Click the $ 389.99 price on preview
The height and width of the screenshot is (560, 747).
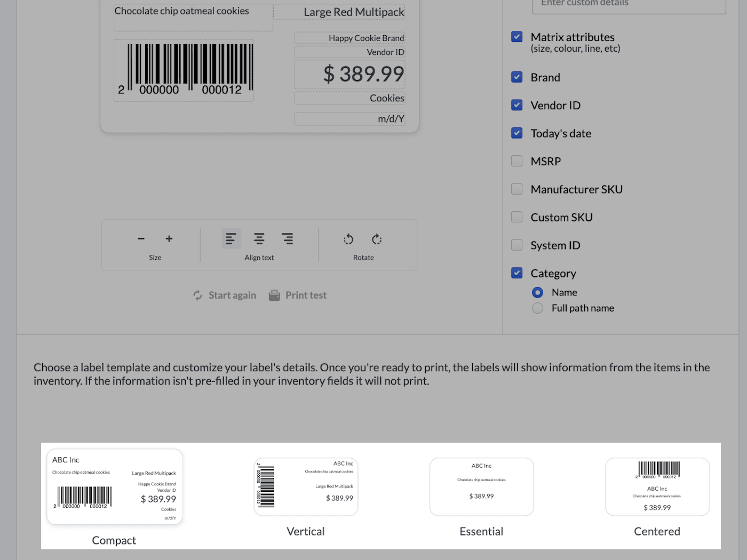coord(349,74)
